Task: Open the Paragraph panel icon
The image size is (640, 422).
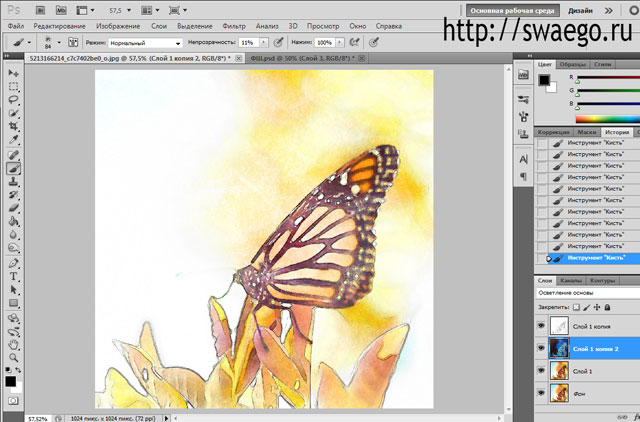Action: 523,176
